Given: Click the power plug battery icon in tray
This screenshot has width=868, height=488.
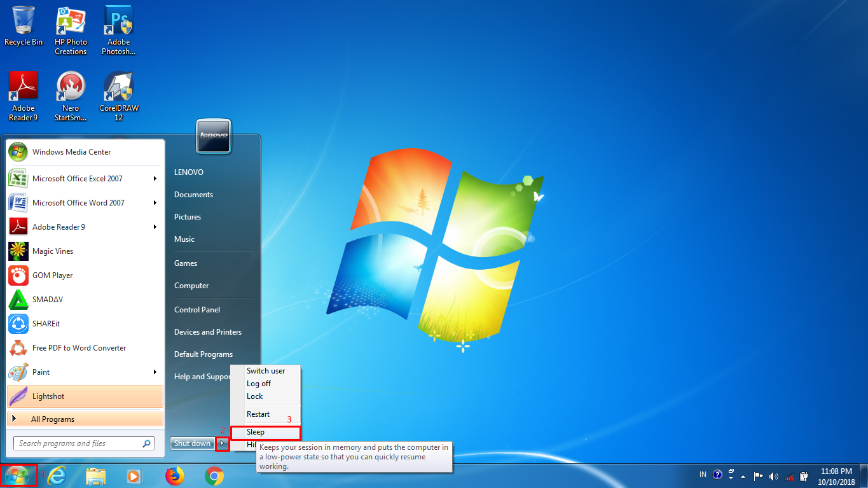Looking at the screenshot, I should 804,477.
